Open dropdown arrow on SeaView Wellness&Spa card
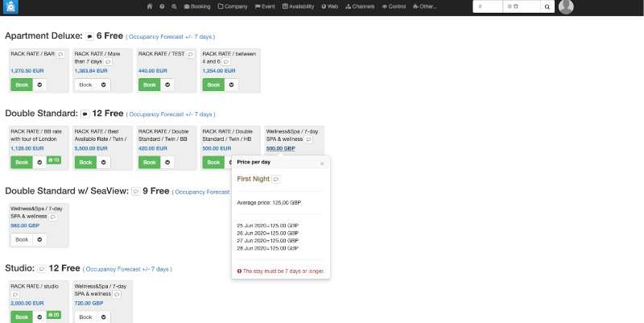This screenshot has width=644, height=323. 39,239
